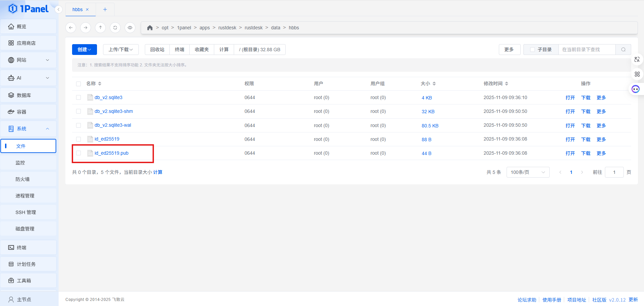Select 防火墙 in the system menu
Screen dimensions: 644x306
(23, 179)
